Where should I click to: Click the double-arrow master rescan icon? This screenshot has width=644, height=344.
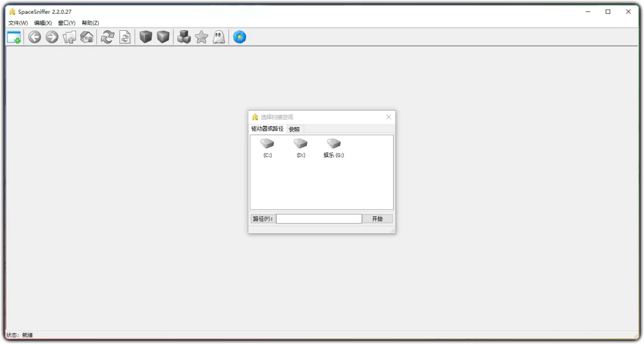(x=108, y=37)
